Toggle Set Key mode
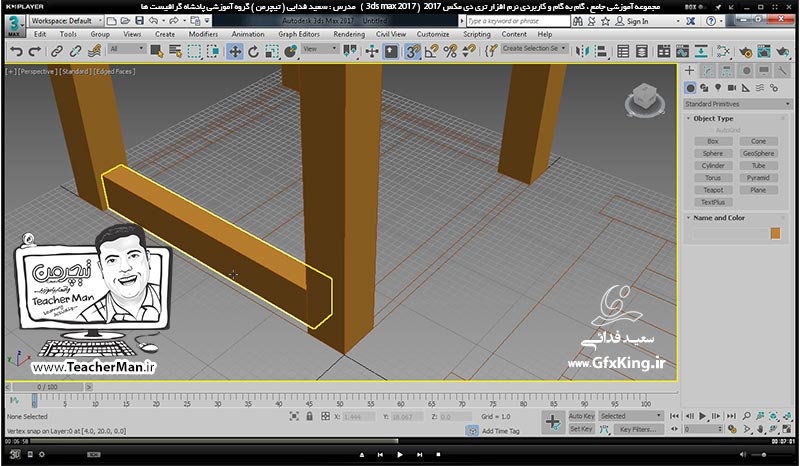The height and width of the screenshot is (466, 800). [581, 429]
